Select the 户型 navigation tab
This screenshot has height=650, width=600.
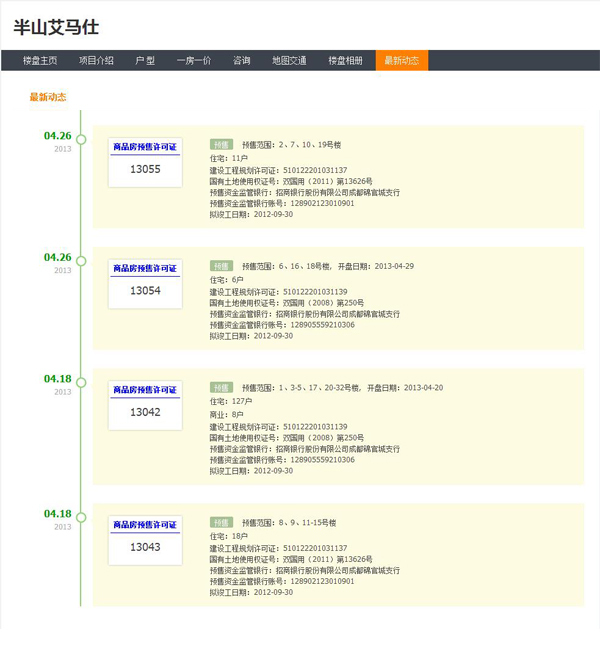[145, 60]
